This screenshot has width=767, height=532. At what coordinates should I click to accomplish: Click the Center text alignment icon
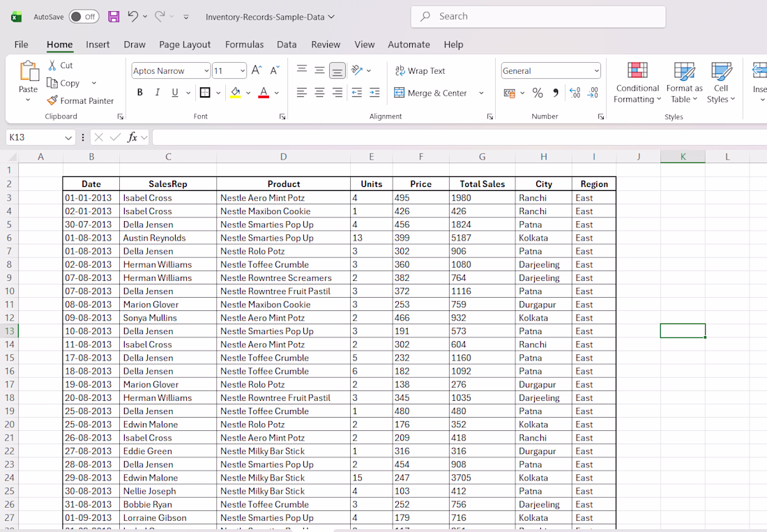(x=319, y=93)
